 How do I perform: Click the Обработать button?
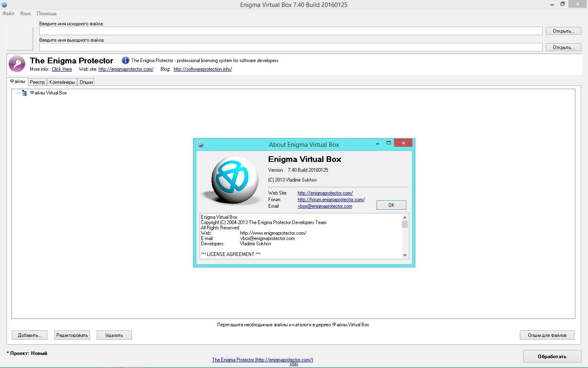click(552, 356)
